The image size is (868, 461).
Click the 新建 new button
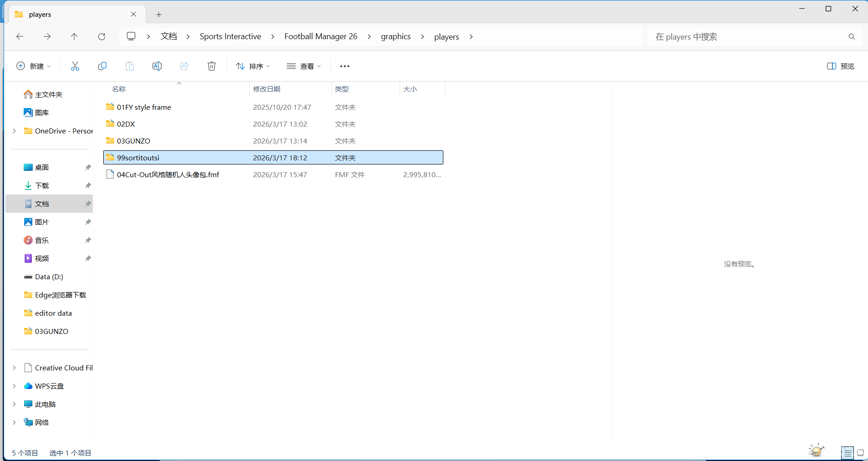coord(34,66)
